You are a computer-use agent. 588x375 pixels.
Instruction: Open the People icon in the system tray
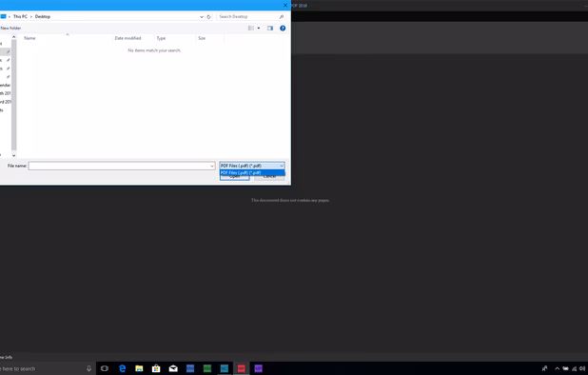544,368
